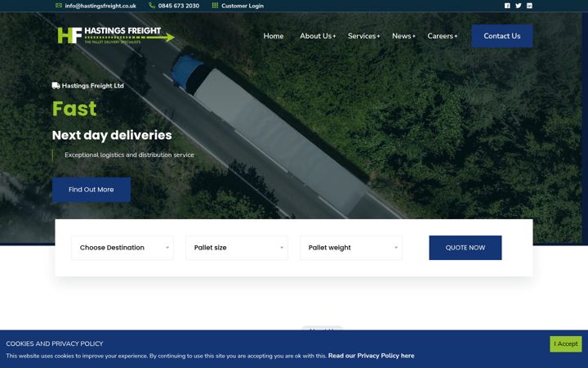Open the Facebook social icon

507,6
